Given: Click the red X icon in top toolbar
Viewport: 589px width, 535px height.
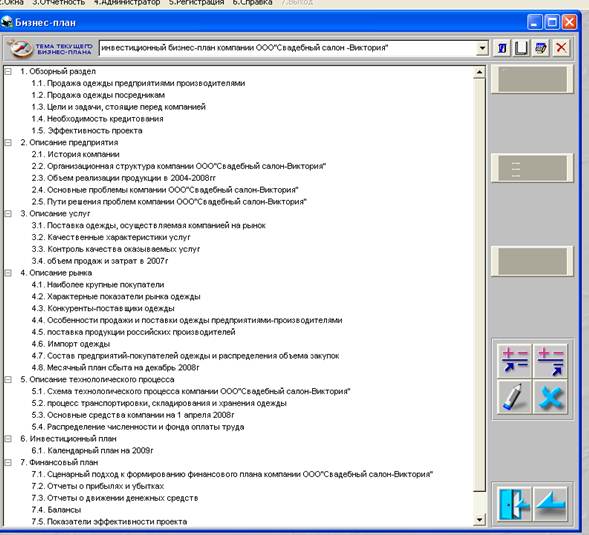Looking at the screenshot, I should pyautogui.click(x=561, y=48).
